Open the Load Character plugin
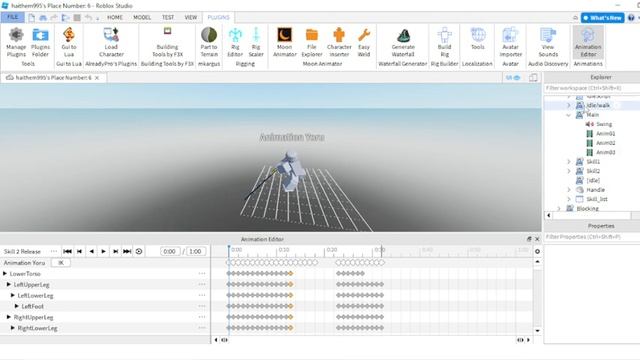This screenshot has width=640, height=360. coord(111,42)
